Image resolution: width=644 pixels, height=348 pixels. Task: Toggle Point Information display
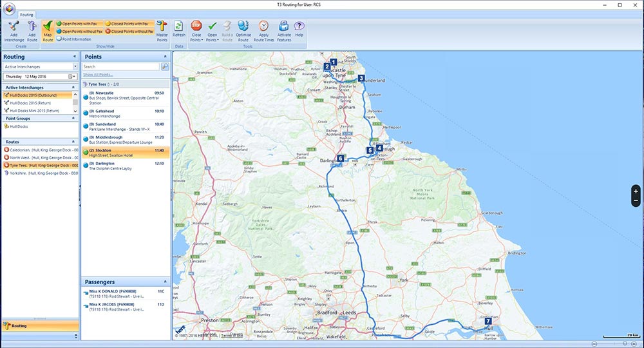click(74, 39)
